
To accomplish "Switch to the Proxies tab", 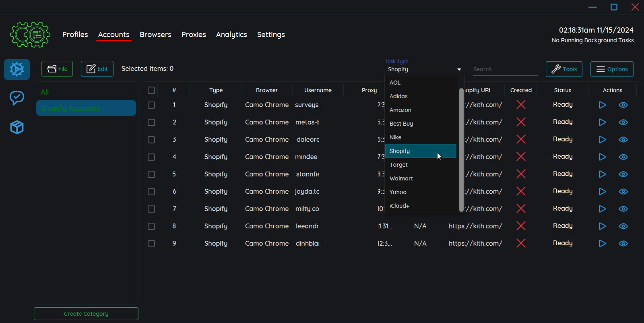I will coord(194,35).
